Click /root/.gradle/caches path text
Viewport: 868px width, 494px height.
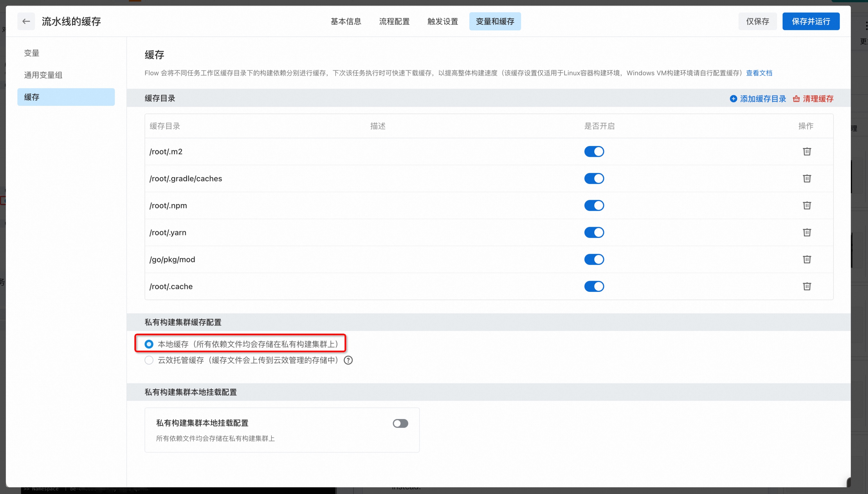pyautogui.click(x=186, y=179)
